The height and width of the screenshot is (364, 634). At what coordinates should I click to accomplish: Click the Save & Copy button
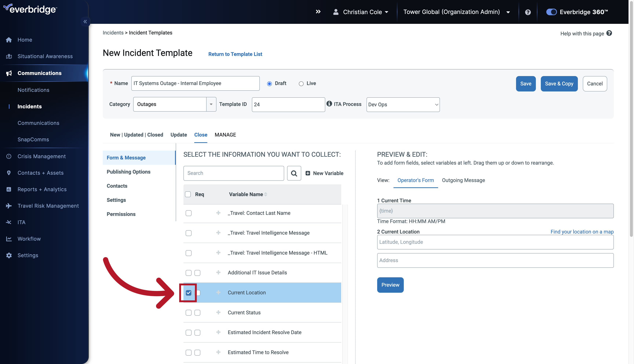(x=559, y=84)
